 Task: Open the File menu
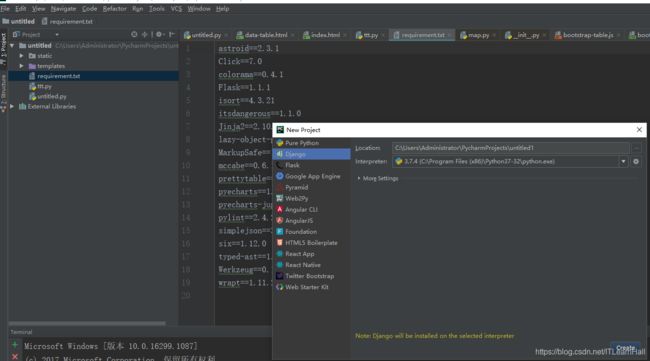tap(5, 9)
